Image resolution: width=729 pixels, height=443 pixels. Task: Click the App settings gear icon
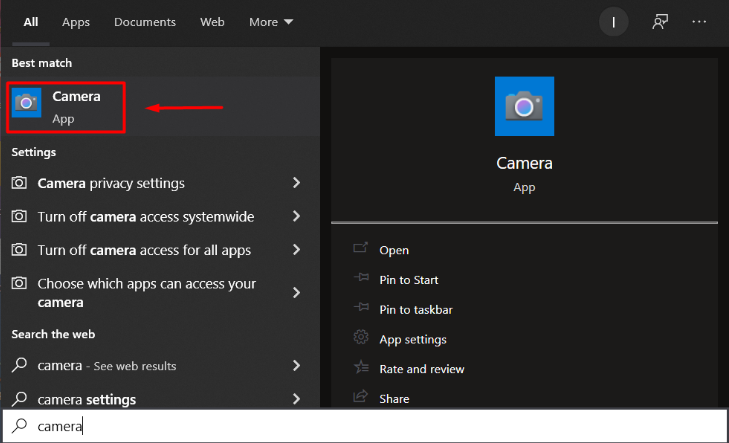point(360,339)
